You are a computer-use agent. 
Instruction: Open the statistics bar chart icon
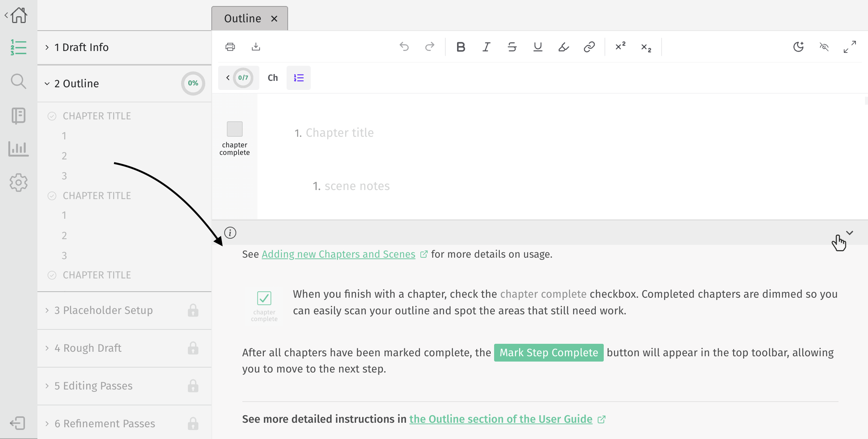click(x=19, y=149)
